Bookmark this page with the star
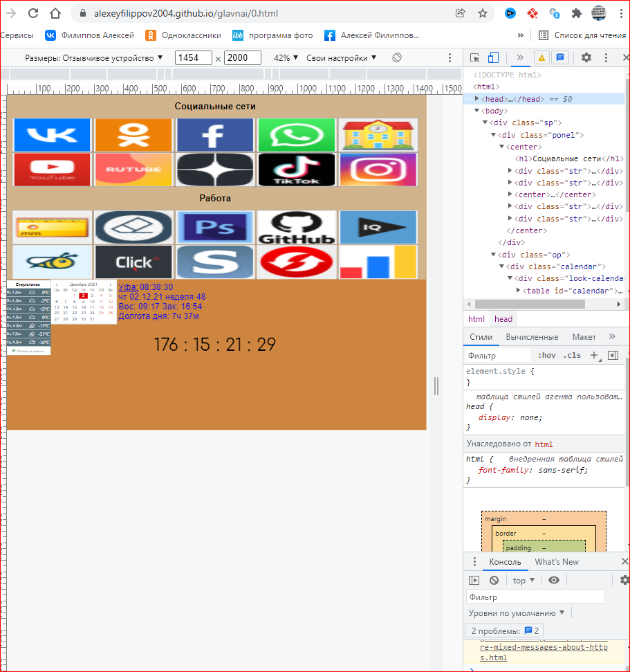630x672 pixels. (x=483, y=13)
